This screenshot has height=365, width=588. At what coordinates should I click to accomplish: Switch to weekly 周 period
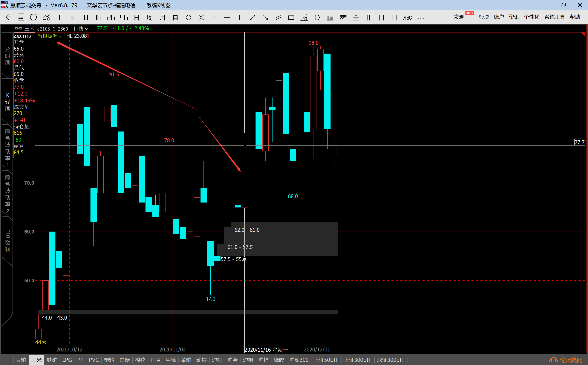pyautogui.click(x=149, y=17)
